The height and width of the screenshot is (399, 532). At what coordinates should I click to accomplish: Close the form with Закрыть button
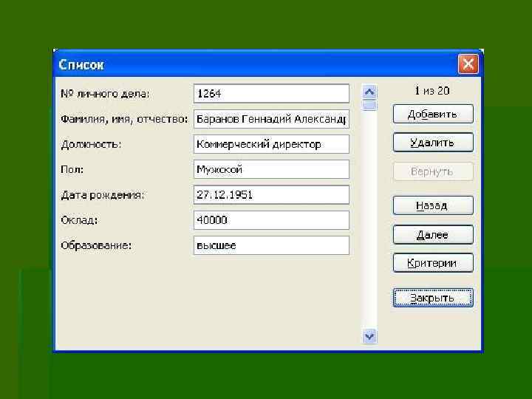pyautogui.click(x=433, y=298)
